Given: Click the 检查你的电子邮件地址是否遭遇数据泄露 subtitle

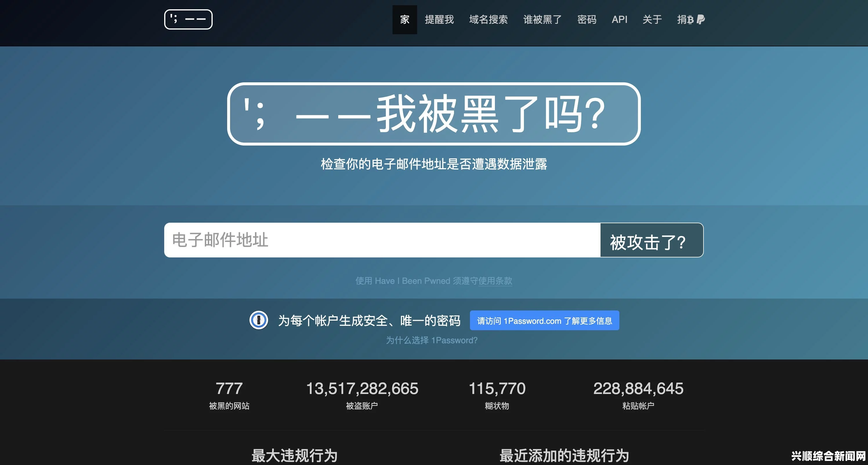Looking at the screenshot, I should point(434,164).
